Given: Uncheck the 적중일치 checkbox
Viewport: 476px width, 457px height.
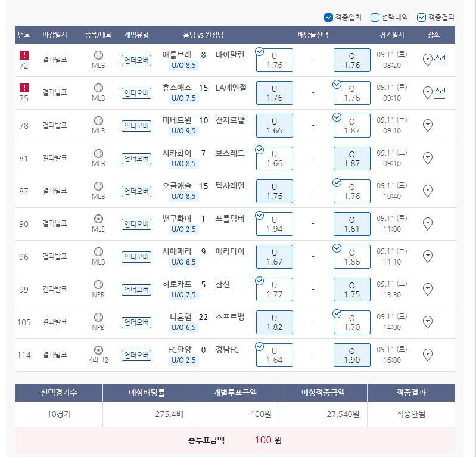Looking at the screenshot, I should (328, 17).
